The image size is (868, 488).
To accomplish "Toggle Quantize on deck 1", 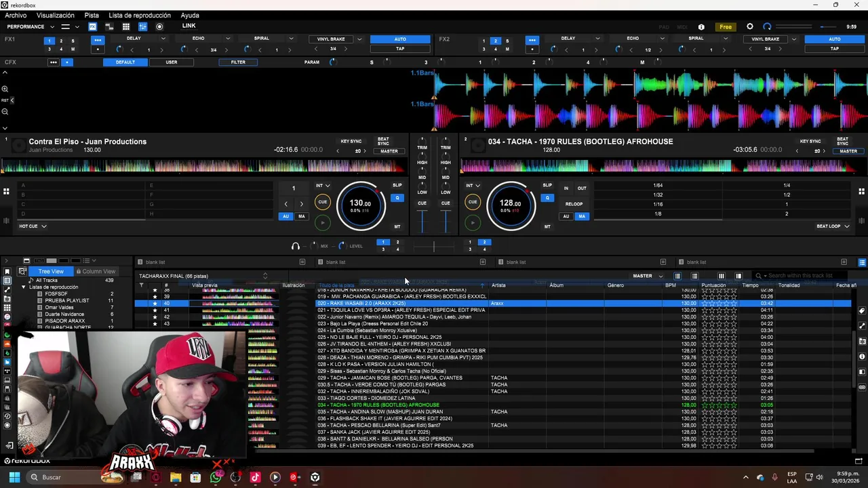I will 397,198.
